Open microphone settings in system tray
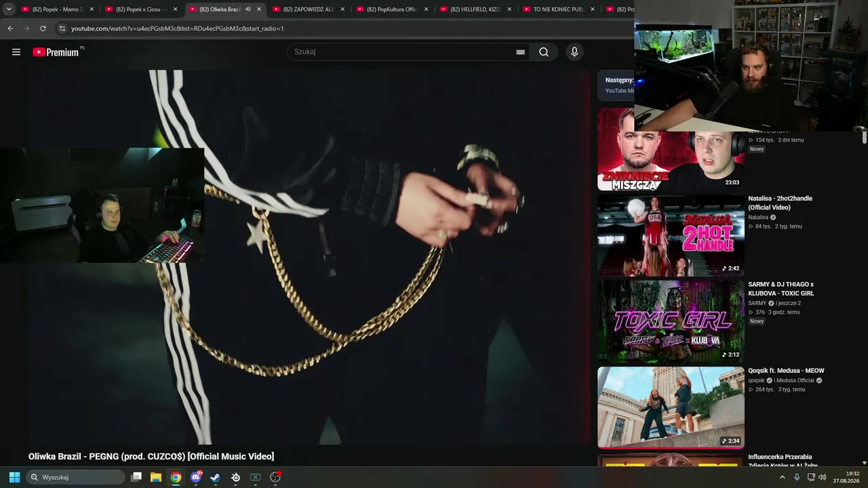 [797, 477]
